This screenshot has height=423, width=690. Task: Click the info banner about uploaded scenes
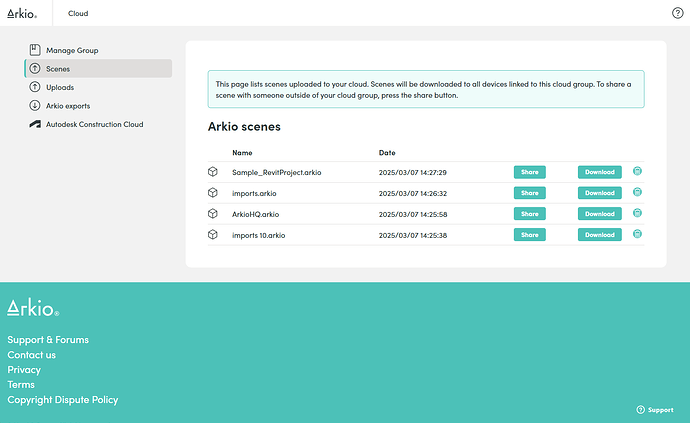(426, 89)
